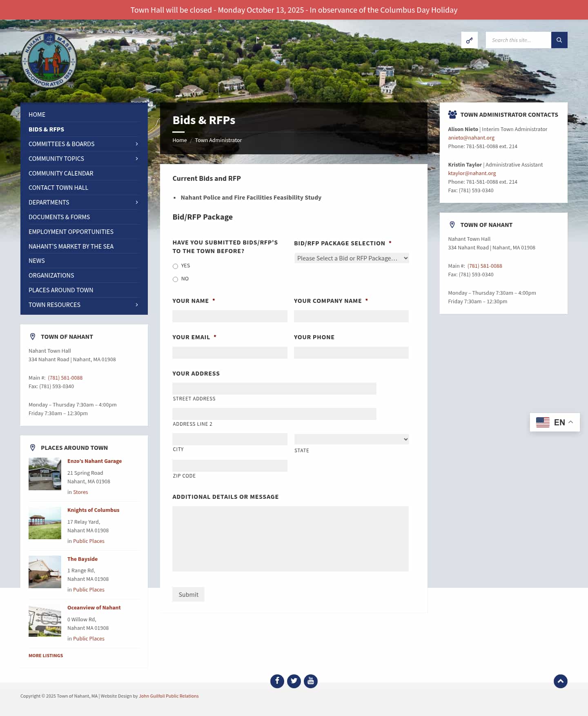Image resolution: width=588 pixels, height=716 pixels.
Task: Open the EN language switcher chevron
Action: click(x=571, y=422)
